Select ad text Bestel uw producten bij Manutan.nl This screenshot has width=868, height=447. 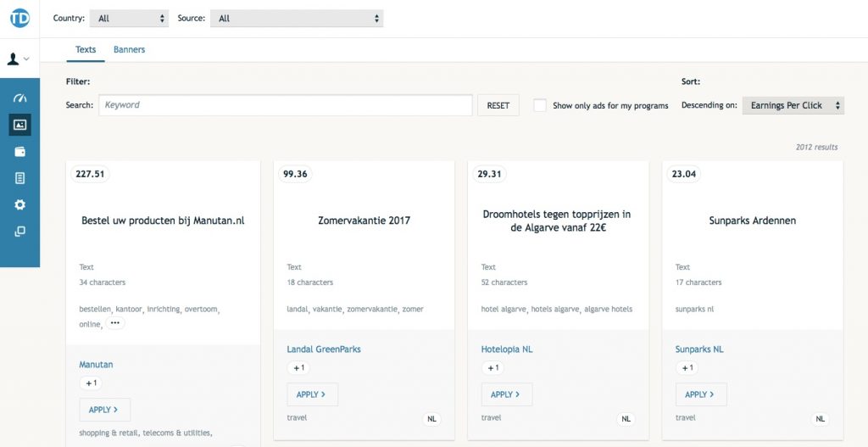pos(163,221)
